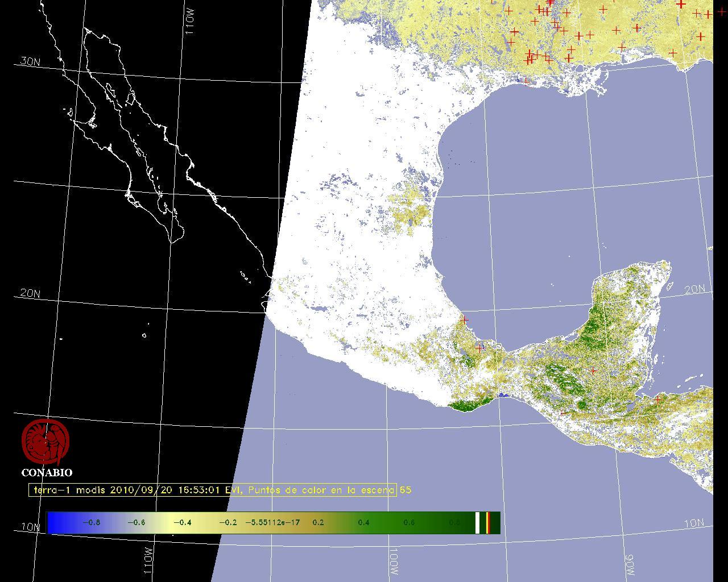
Task: Click the dark green patch on the southern Pacific coast
Action: click(x=465, y=406)
